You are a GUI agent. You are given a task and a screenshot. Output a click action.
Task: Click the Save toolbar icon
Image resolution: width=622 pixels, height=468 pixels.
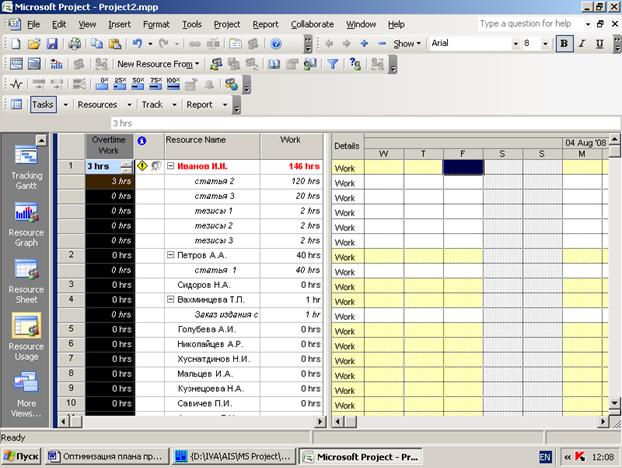tap(51, 44)
